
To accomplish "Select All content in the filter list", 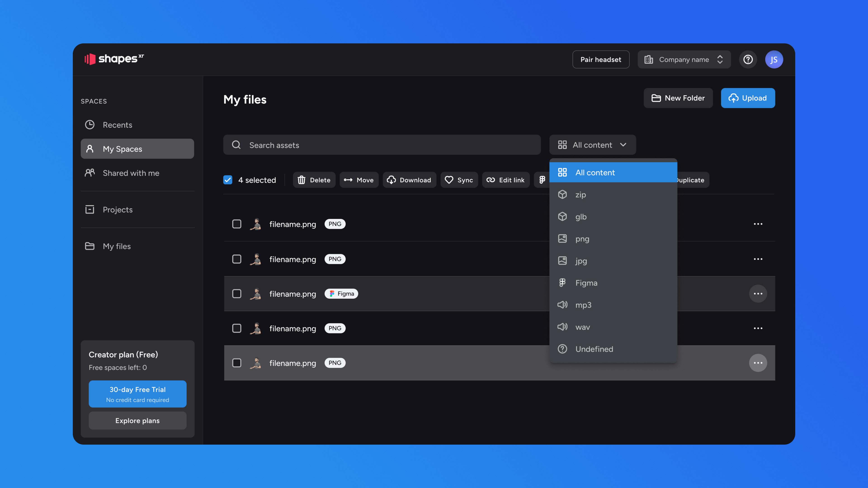I will point(613,172).
